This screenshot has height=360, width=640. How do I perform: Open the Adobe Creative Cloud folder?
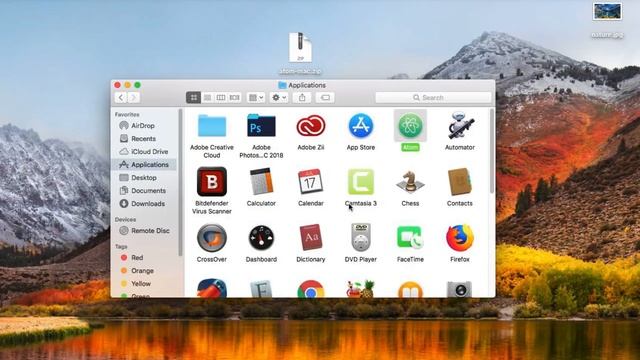tap(212, 126)
